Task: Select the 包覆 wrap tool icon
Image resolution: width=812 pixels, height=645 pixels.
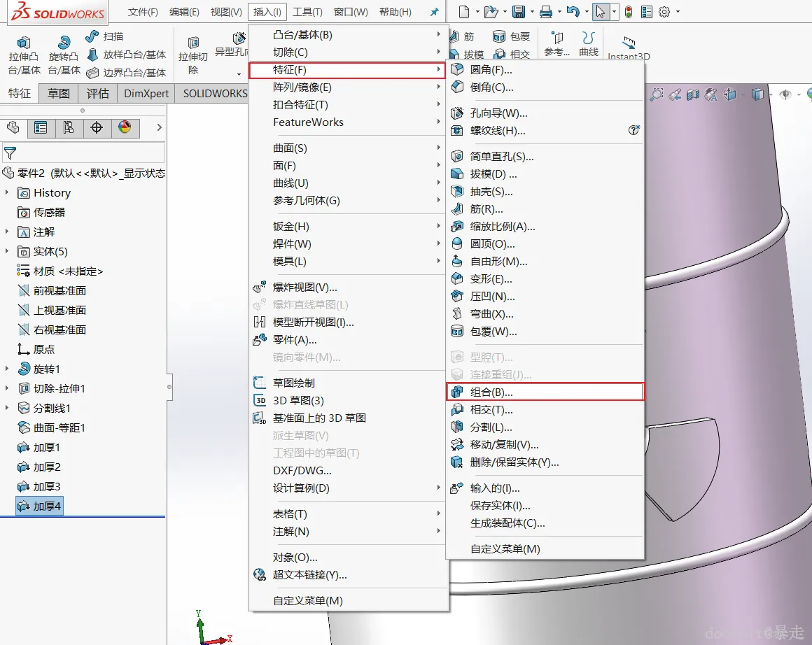Action: point(498,36)
